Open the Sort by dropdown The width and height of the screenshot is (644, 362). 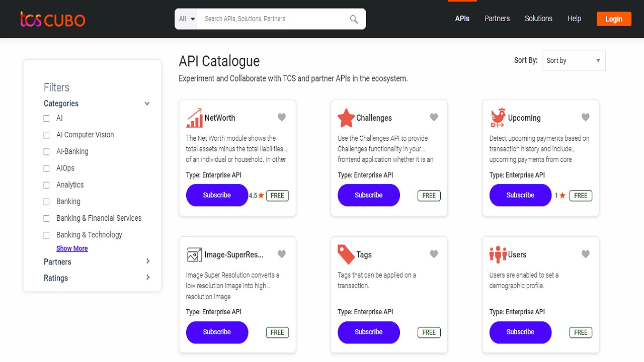point(574,60)
